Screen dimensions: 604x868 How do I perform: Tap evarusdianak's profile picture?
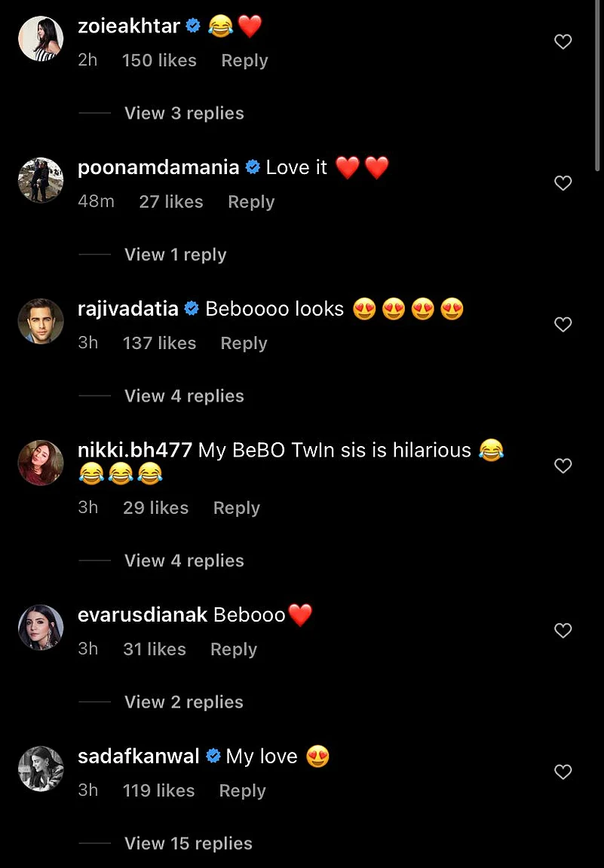click(x=41, y=627)
